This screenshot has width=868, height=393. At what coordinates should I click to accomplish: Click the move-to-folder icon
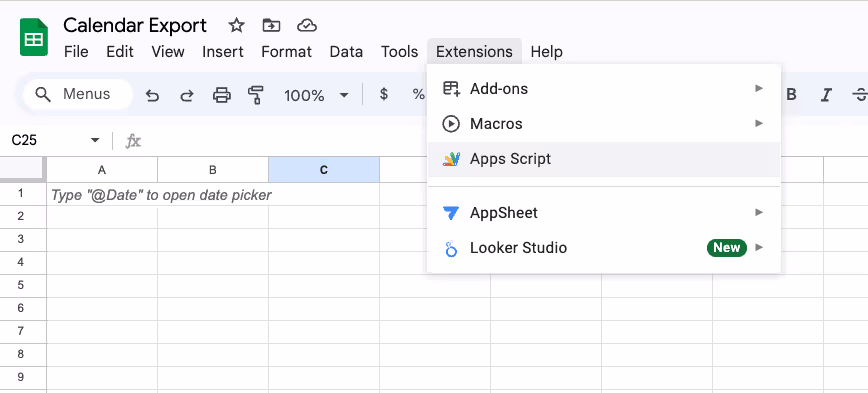[271, 25]
